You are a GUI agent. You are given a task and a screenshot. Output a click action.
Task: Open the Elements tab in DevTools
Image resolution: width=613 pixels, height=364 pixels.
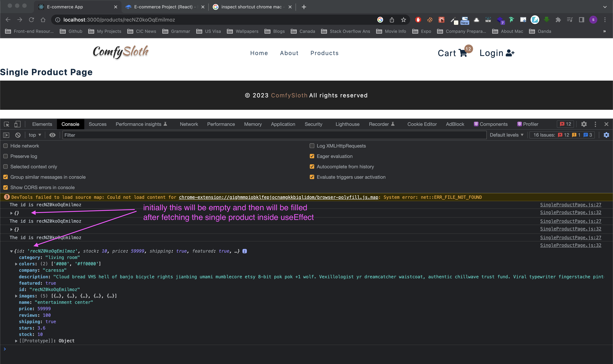click(42, 124)
